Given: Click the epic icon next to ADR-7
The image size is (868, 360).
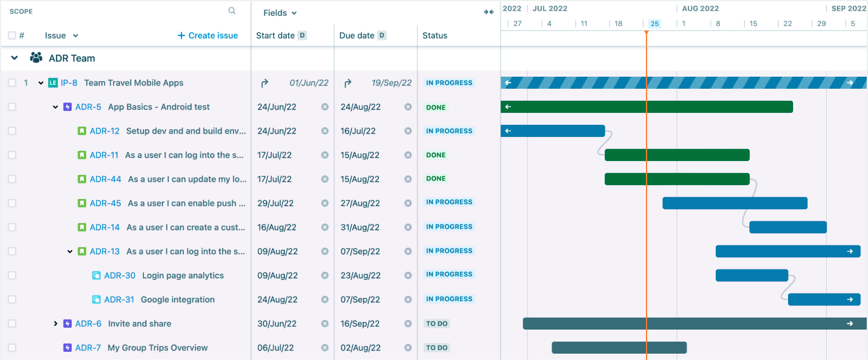Looking at the screenshot, I should coord(67,348).
